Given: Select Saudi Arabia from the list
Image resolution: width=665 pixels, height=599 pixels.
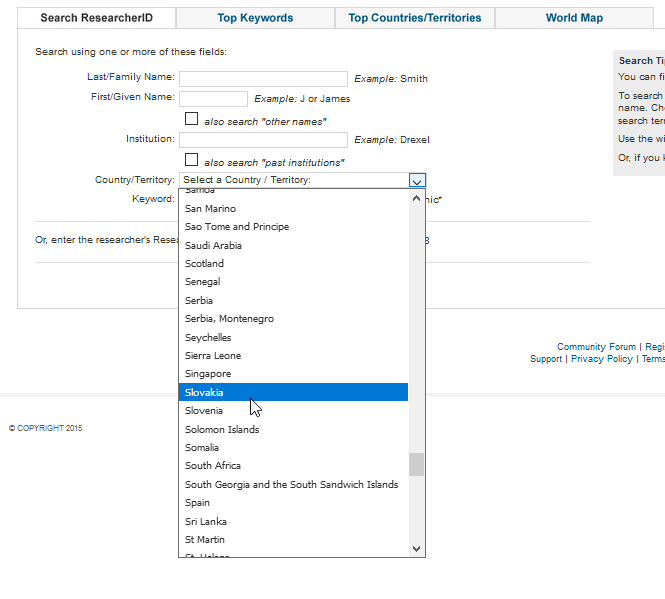Looking at the screenshot, I should click(x=293, y=246).
